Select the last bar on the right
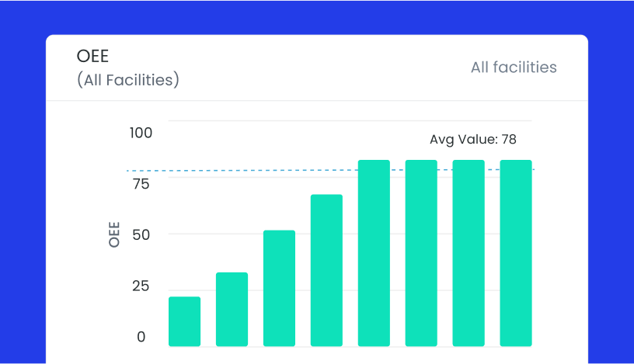634x364 pixels. click(516, 253)
